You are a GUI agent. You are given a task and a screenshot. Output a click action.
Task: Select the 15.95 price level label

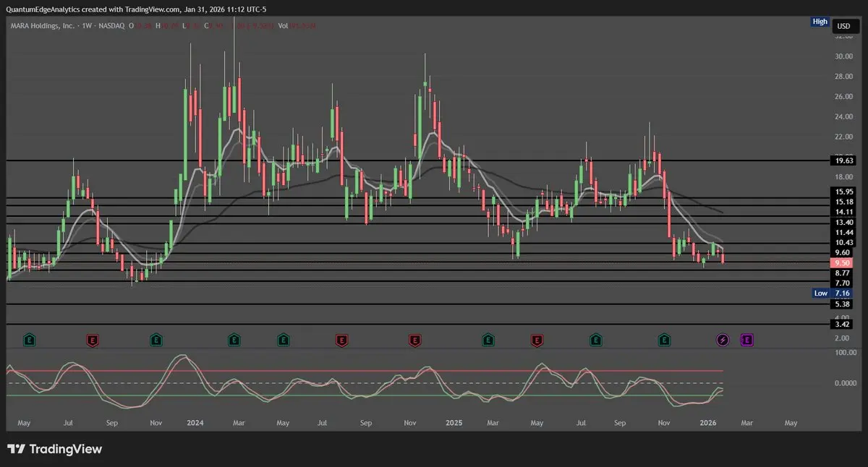click(x=843, y=192)
